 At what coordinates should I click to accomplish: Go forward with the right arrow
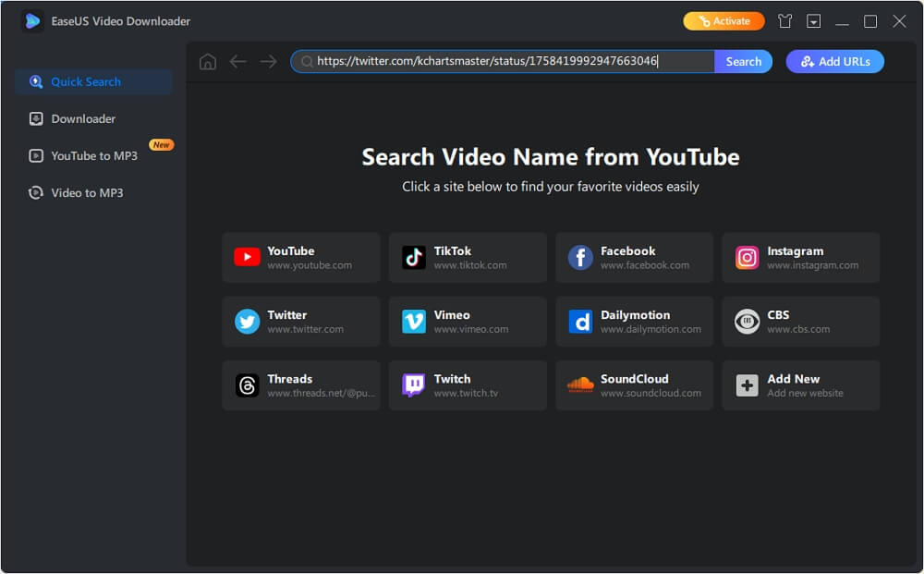[x=269, y=61]
